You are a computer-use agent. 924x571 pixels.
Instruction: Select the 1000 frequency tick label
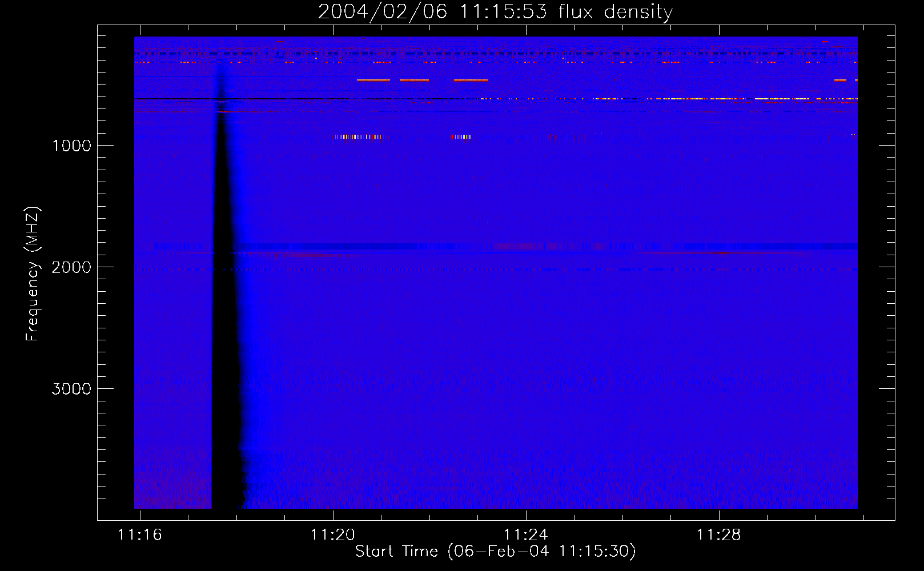71,146
